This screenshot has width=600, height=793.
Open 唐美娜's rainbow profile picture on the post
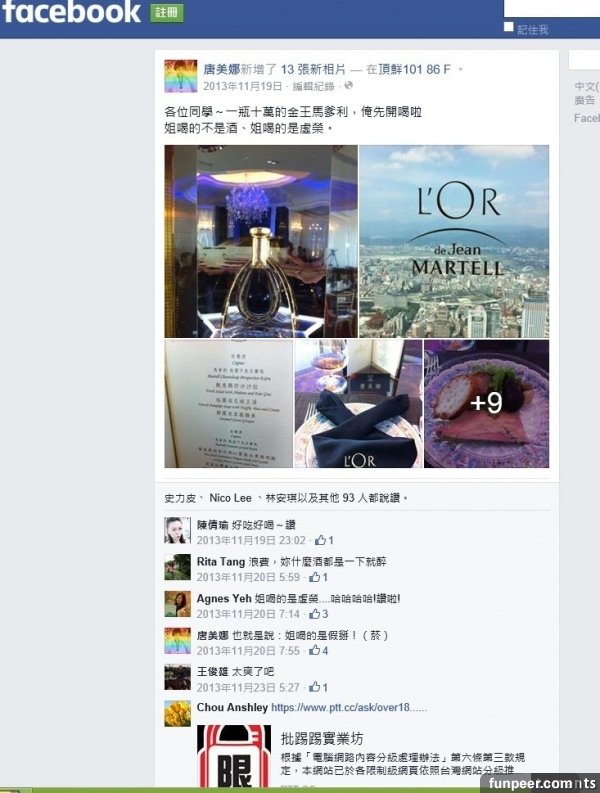point(181,76)
